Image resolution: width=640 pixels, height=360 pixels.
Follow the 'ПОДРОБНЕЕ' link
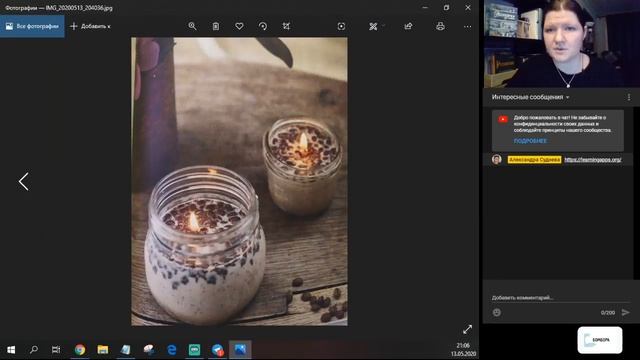coord(530,141)
